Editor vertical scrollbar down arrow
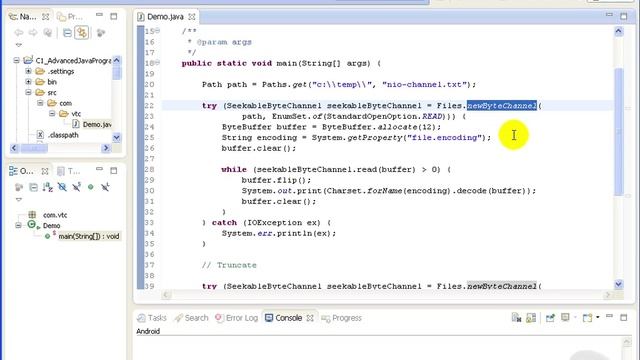The image size is (640, 360). [x=619, y=284]
